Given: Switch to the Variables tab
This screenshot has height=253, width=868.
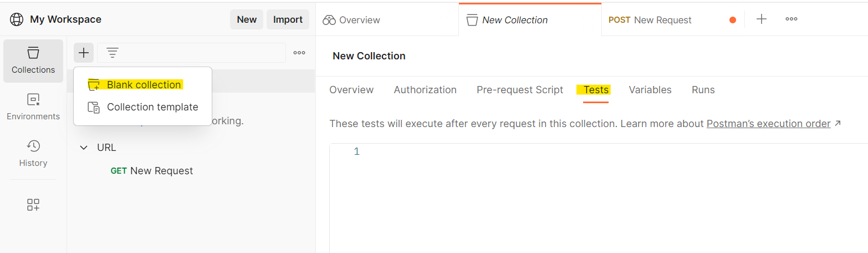Looking at the screenshot, I should [x=650, y=90].
